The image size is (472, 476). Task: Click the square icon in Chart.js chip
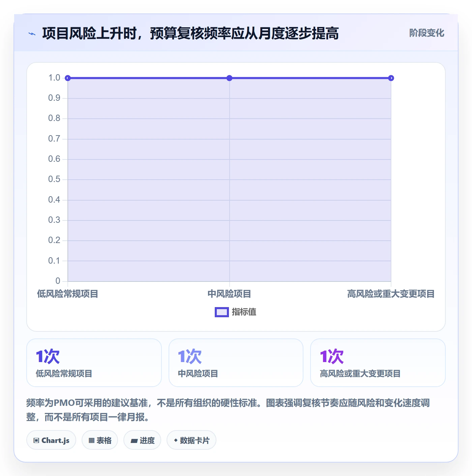point(36,441)
